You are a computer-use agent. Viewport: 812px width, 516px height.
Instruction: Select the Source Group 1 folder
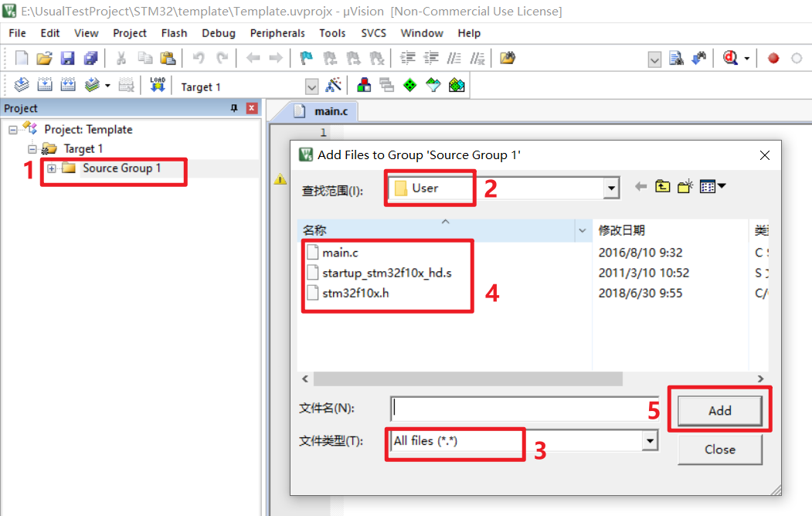coord(122,168)
